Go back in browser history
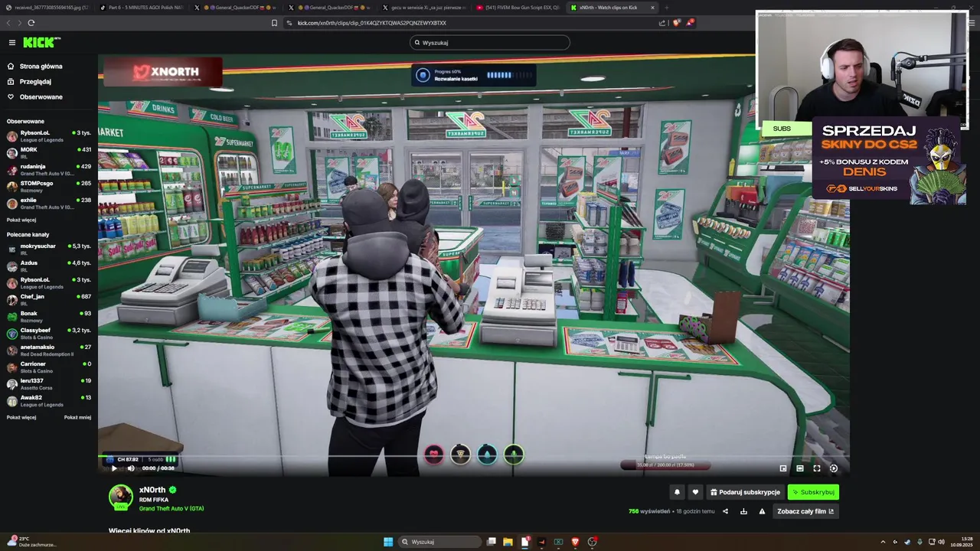The height and width of the screenshot is (551, 980). 9,23
